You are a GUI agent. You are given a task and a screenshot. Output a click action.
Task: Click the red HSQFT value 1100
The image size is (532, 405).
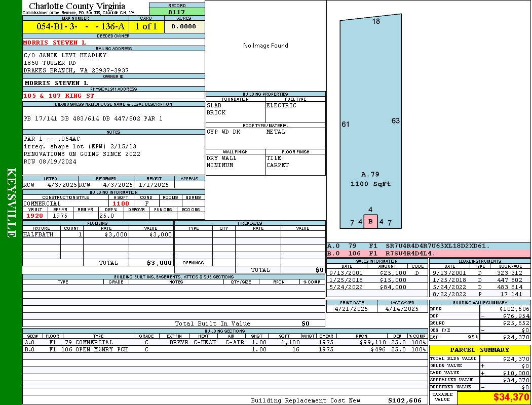point(121,204)
